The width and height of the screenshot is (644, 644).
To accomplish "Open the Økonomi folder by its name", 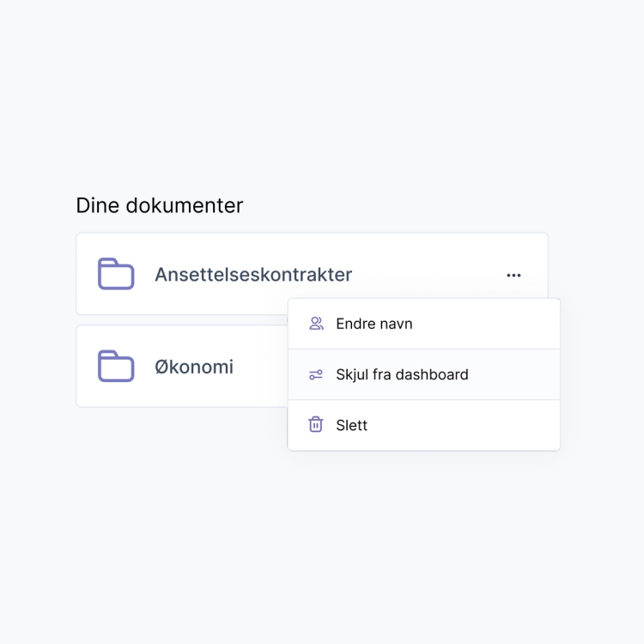I will (x=194, y=367).
